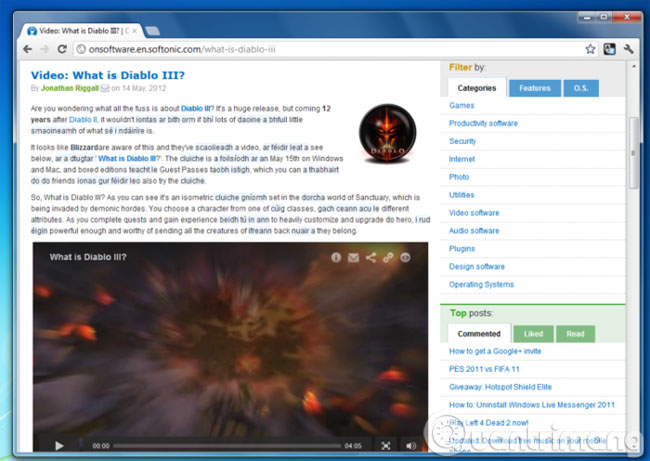
Task: Open the Games category
Action: click(x=461, y=105)
